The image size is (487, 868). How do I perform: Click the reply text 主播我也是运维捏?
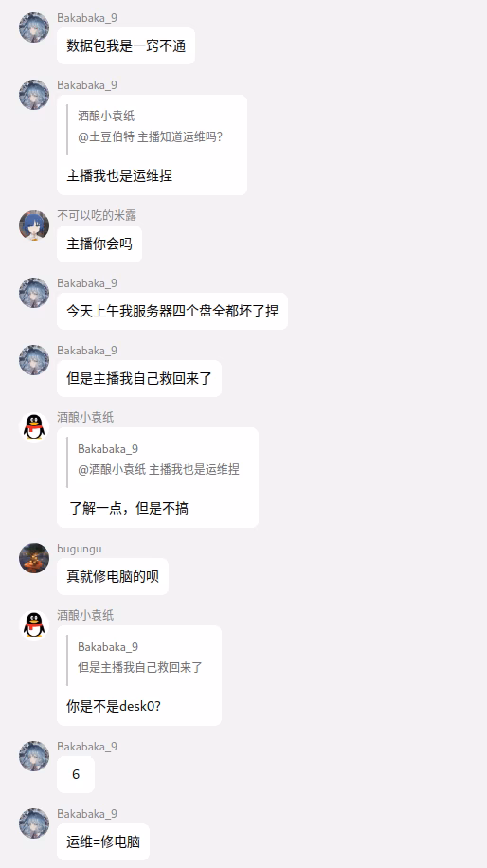tap(119, 176)
